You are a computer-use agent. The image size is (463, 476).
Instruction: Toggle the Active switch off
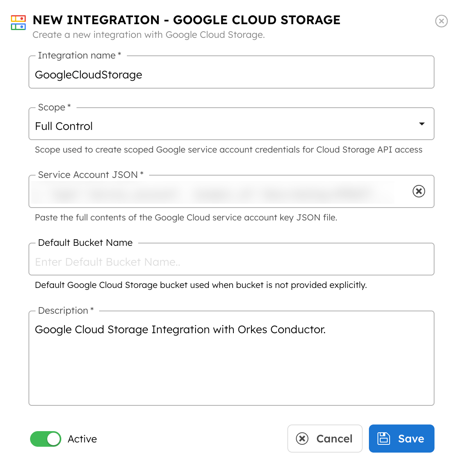[46, 439]
